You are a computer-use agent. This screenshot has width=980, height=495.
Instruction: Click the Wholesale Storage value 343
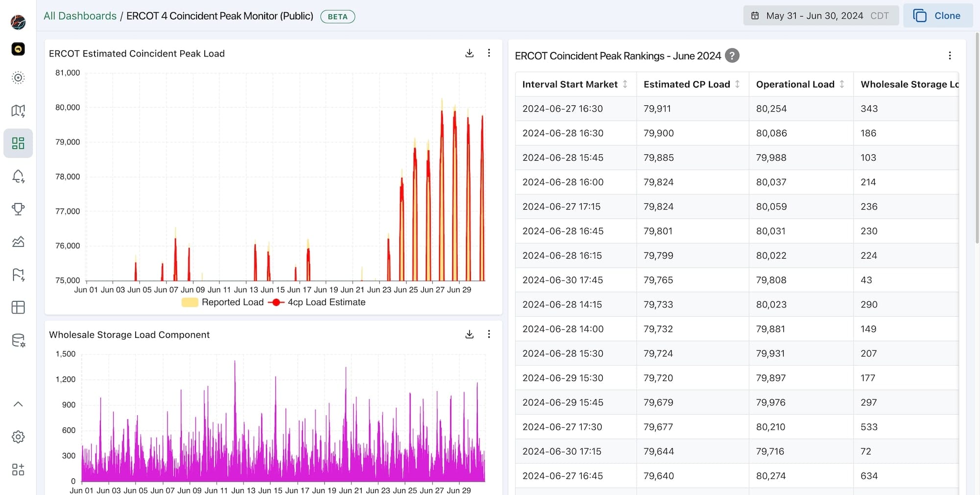click(x=869, y=109)
